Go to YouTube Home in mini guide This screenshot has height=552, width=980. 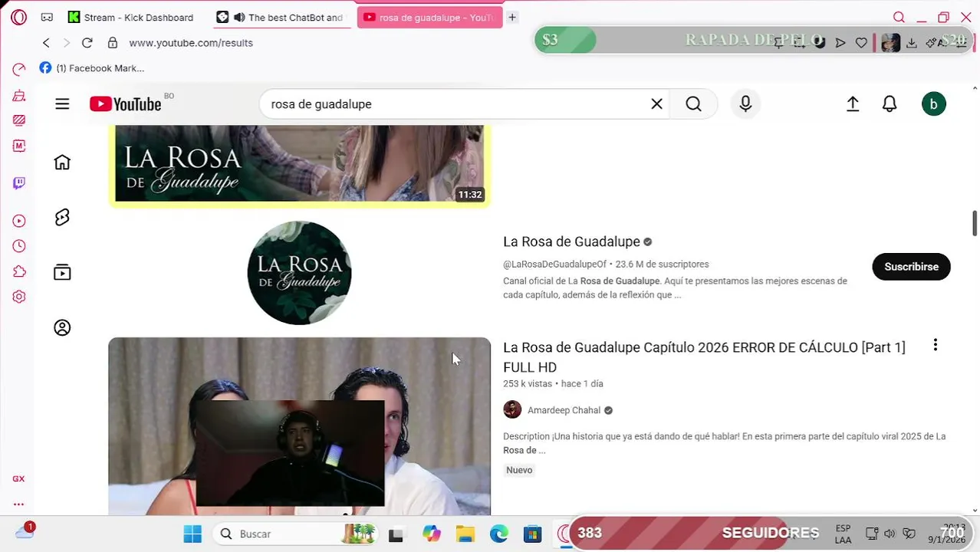point(62,162)
